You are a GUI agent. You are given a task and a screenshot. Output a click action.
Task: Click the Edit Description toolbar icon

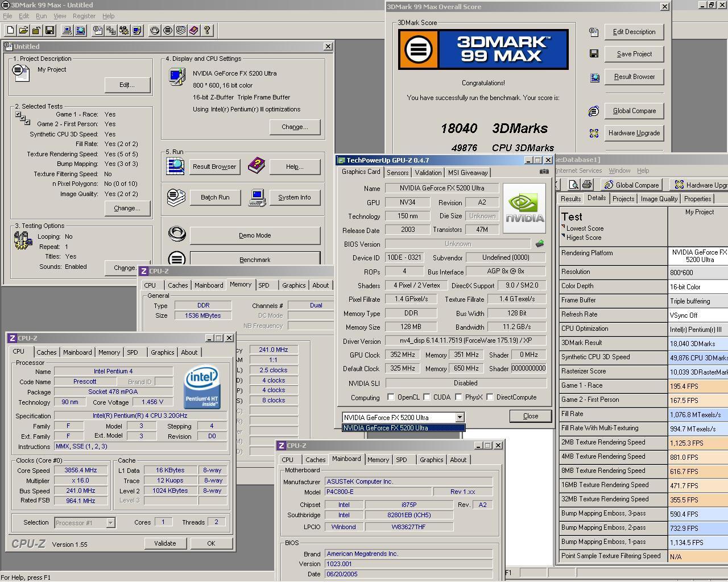coord(98,30)
